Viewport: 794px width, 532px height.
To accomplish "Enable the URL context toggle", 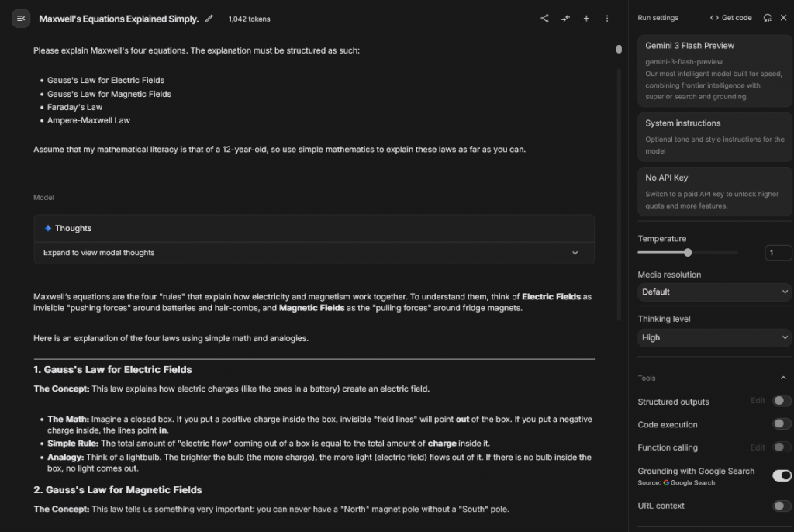I will [782, 506].
